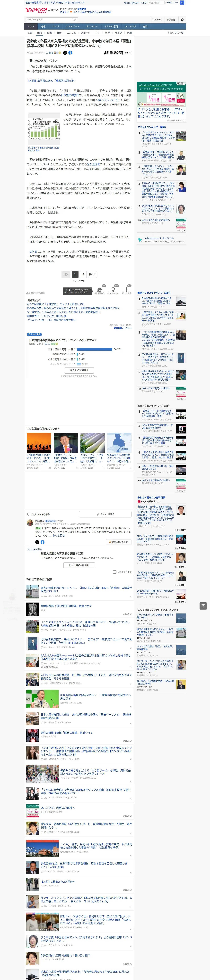Click the 購入履歴 link
This screenshot has width=210, height=980.
pos(171,19)
